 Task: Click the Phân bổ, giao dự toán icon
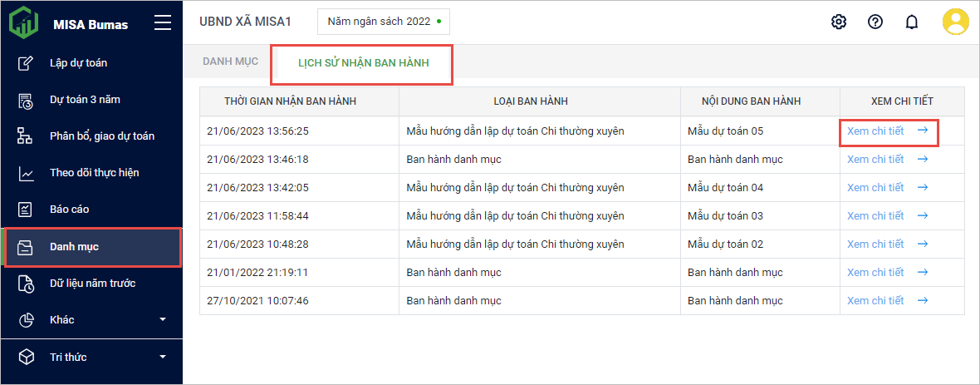coord(26,136)
